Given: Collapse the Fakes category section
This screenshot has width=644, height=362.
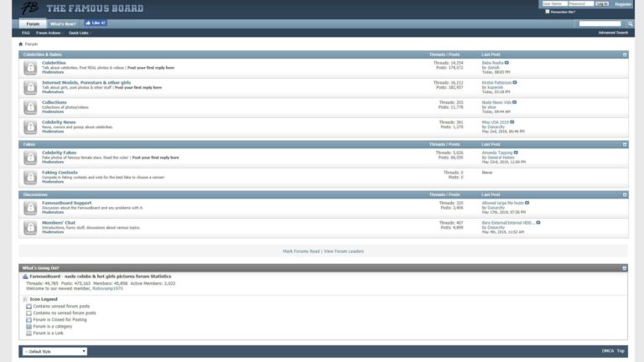Looking at the screenshot, I should [625, 144].
